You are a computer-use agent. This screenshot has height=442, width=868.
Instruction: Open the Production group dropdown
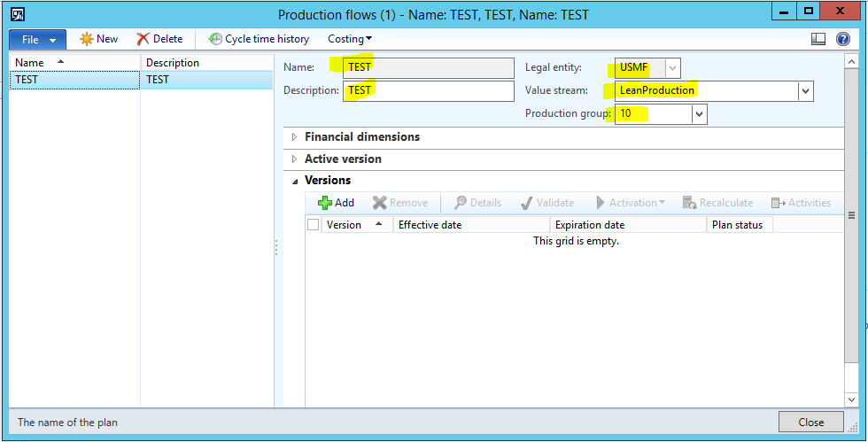[x=699, y=113]
